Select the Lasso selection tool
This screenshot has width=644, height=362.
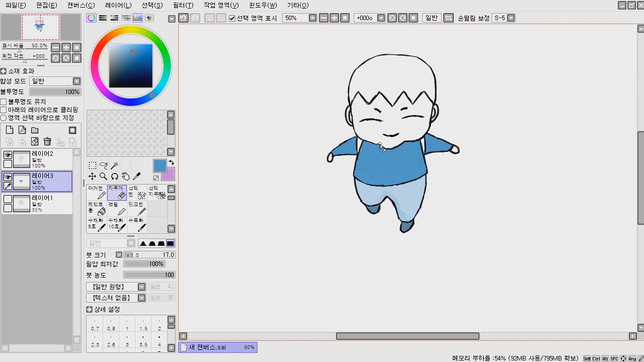103,165
